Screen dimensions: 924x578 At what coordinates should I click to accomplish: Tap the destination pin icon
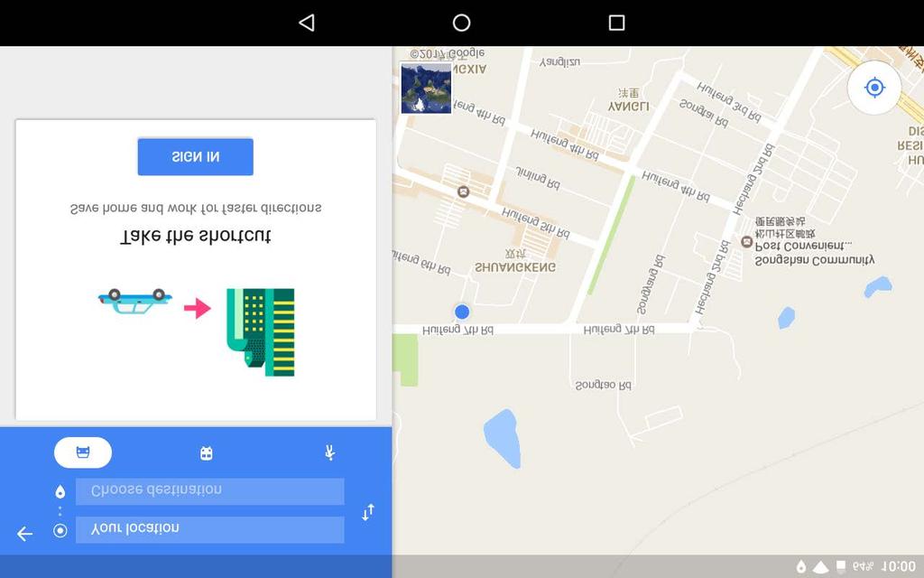60,492
